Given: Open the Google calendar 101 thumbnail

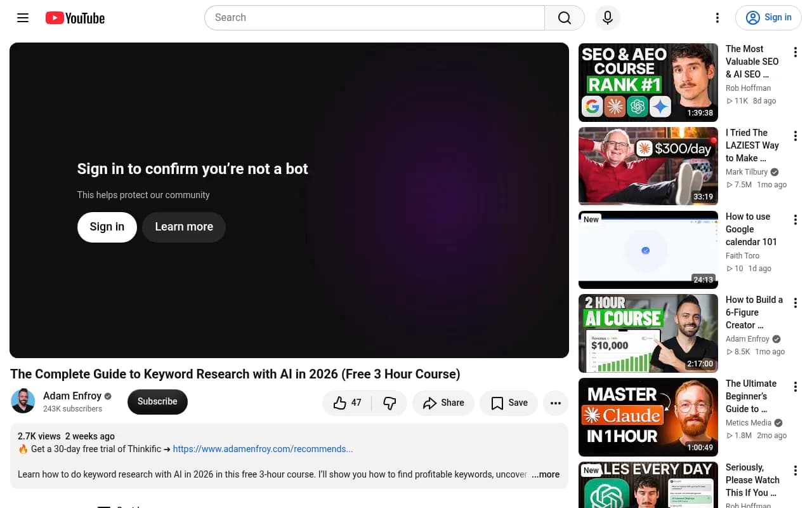Looking at the screenshot, I should point(648,250).
